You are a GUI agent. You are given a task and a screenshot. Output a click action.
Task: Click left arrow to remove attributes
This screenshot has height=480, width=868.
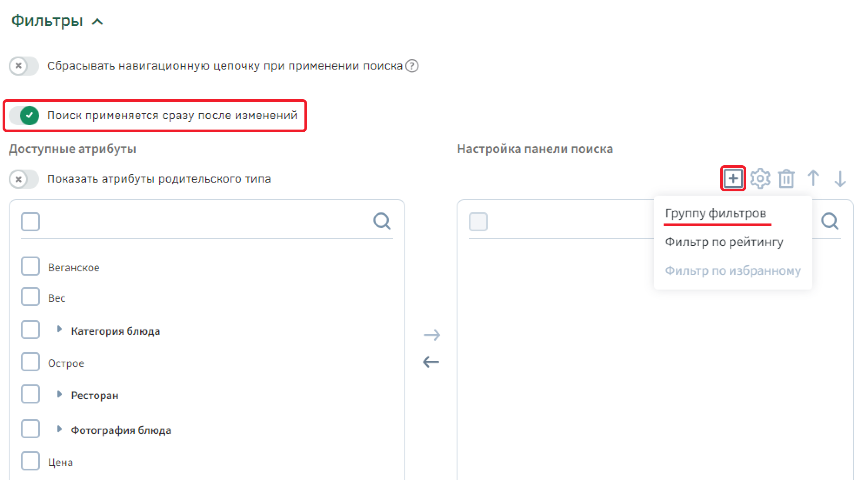431,362
